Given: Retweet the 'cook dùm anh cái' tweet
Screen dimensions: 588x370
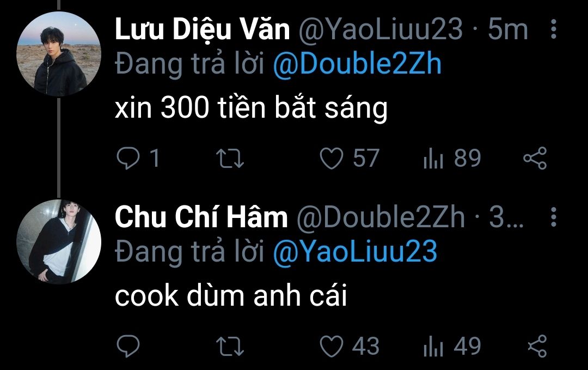Looking at the screenshot, I should pos(230,345).
